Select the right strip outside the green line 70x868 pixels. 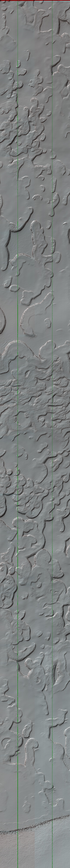coord(61,434)
